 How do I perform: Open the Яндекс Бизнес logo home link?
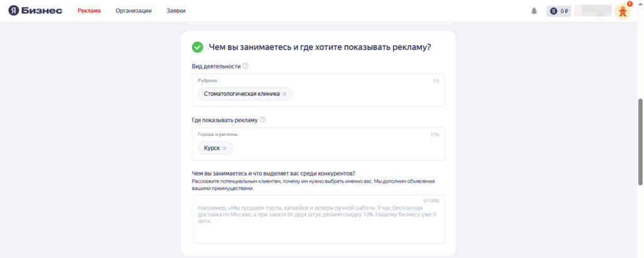tap(35, 11)
